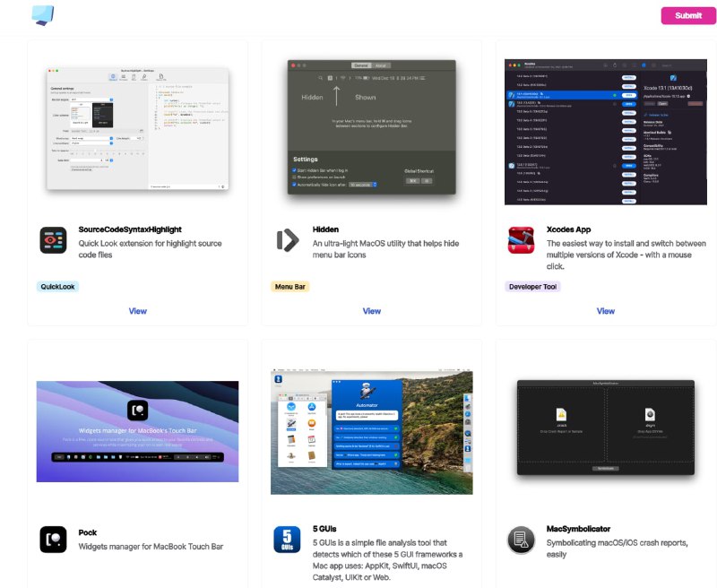Click the MacSymbolicator round app icon
This screenshot has width=717, height=588.
[521, 540]
